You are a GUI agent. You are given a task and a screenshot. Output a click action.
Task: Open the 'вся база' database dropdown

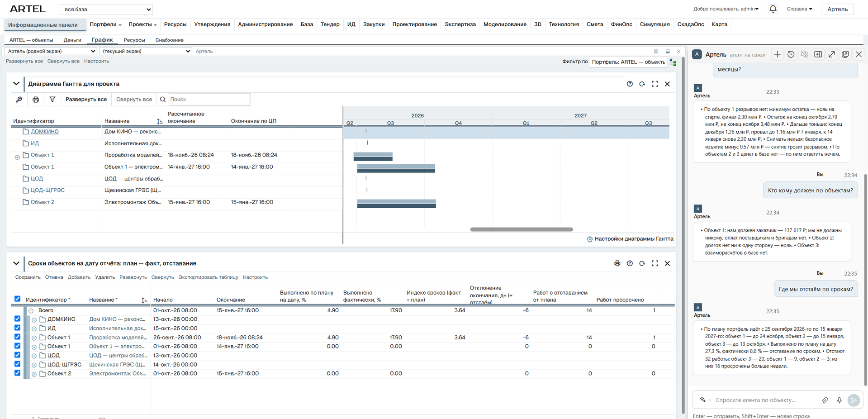106,10
